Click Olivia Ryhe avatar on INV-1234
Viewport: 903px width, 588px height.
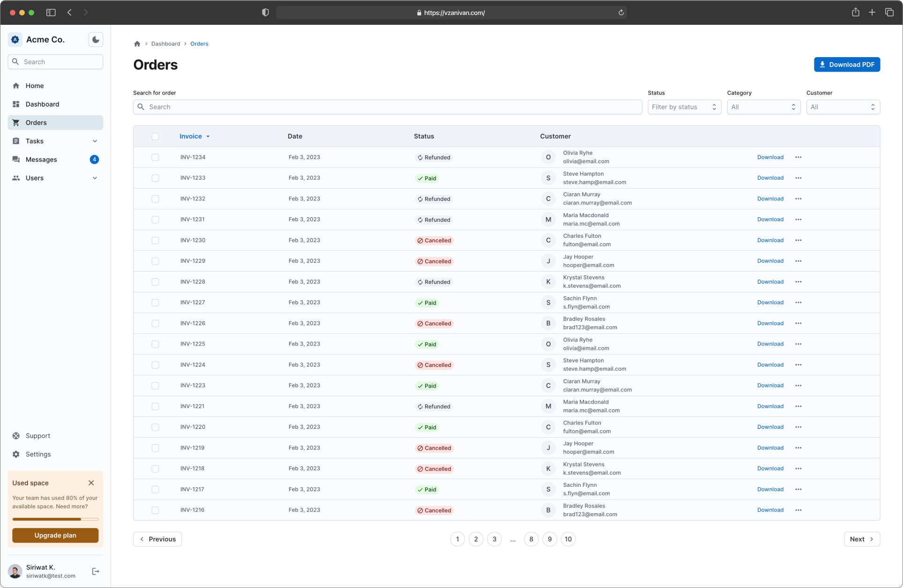click(x=548, y=157)
